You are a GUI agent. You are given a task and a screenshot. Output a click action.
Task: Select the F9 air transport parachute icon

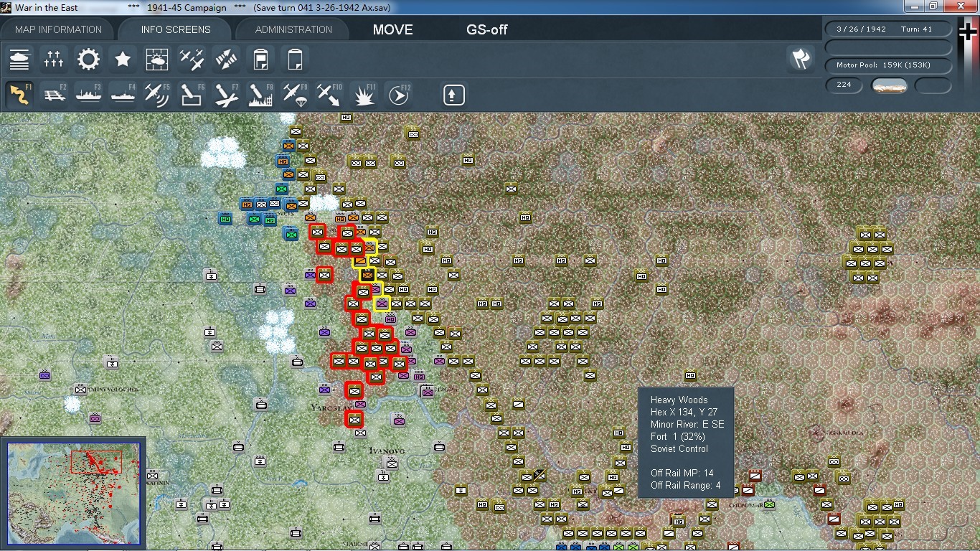pyautogui.click(x=295, y=95)
